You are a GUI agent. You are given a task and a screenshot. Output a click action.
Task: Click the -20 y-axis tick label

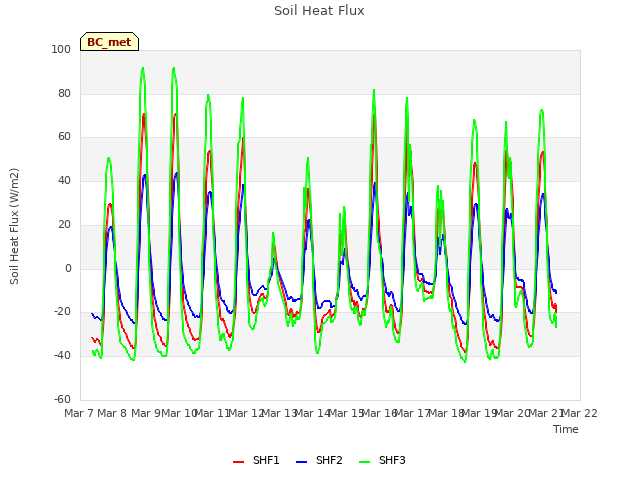(62, 312)
